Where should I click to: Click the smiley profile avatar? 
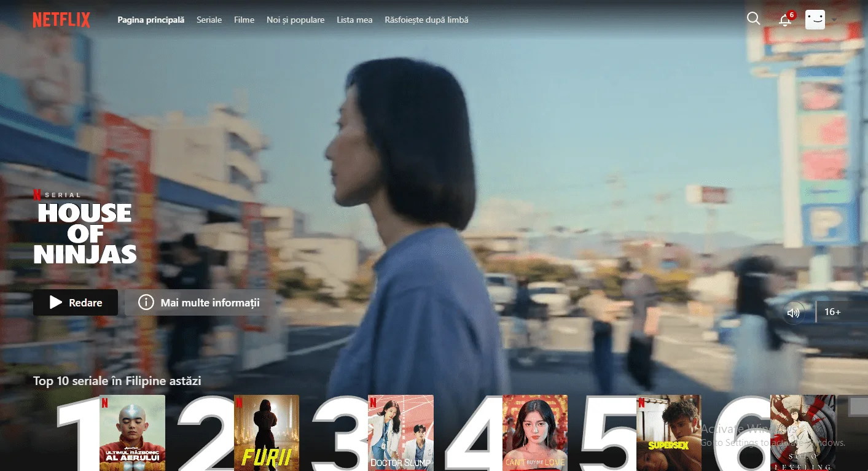(x=815, y=20)
